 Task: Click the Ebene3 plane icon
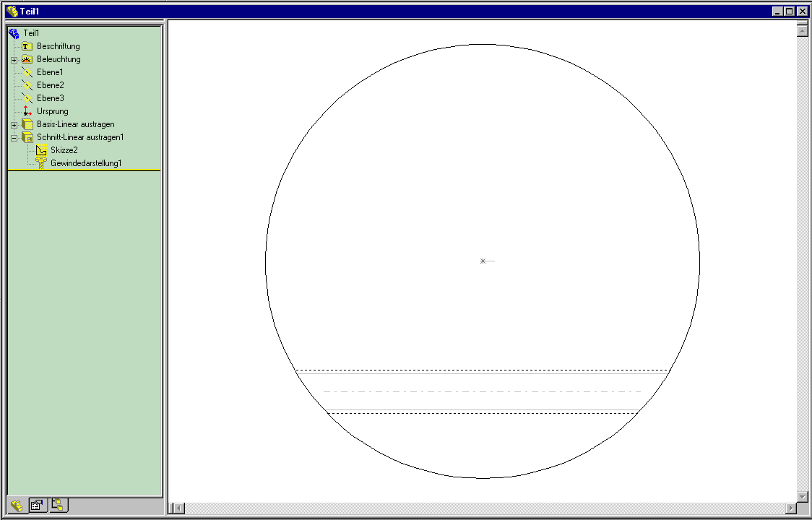pyautogui.click(x=27, y=98)
